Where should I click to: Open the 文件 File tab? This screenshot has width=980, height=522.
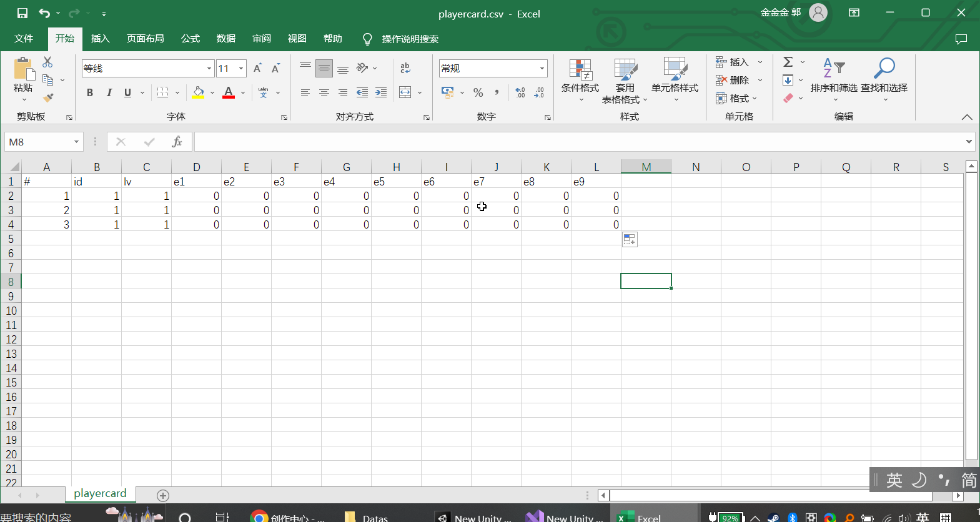[x=24, y=39]
